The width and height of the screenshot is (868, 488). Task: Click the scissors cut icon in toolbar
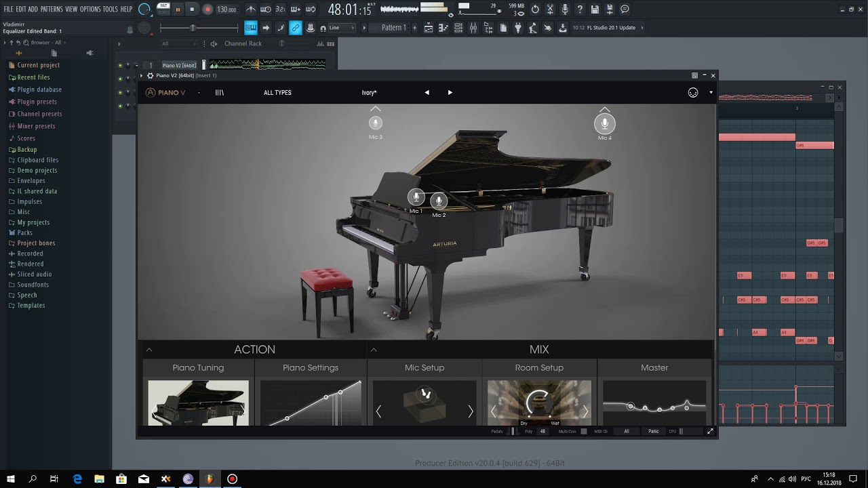[x=550, y=9]
